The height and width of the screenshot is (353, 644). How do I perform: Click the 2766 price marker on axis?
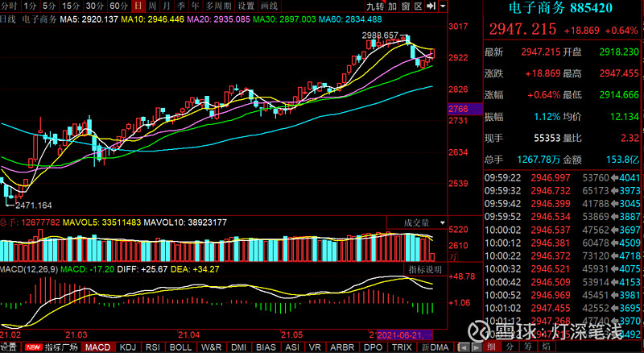pyautogui.click(x=465, y=109)
